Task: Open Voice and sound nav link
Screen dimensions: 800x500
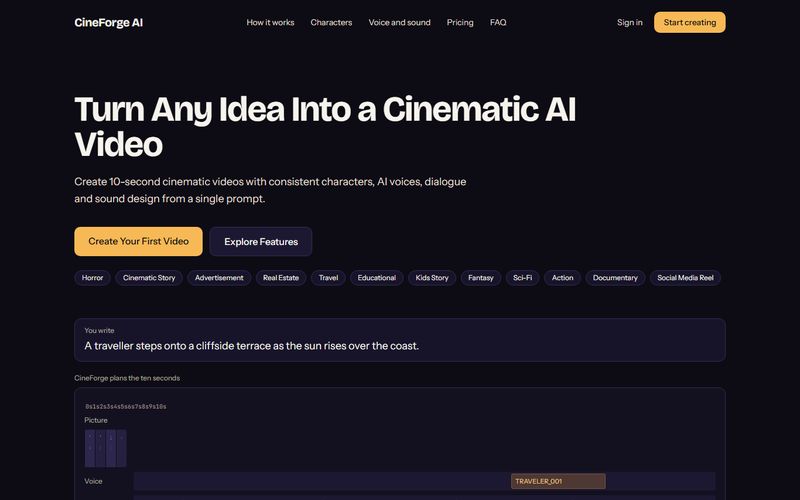Action: point(399,22)
